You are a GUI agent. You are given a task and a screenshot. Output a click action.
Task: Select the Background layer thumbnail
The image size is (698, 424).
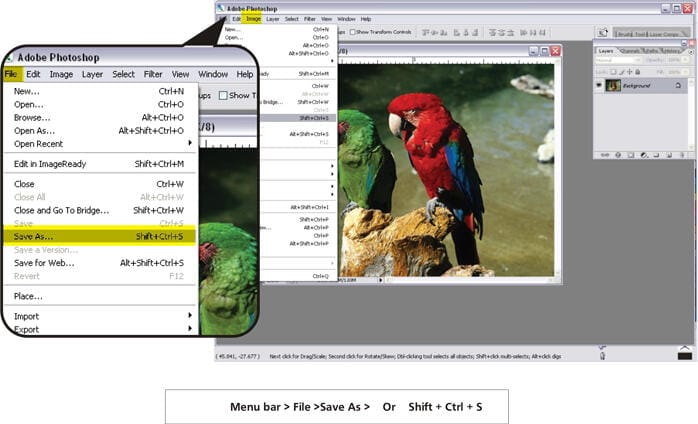click(613, 85)
